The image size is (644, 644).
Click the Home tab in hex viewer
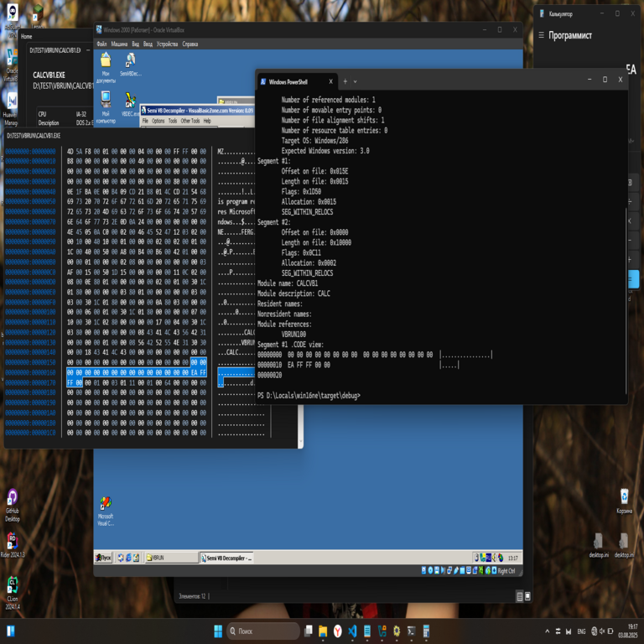tap(26, 36)
